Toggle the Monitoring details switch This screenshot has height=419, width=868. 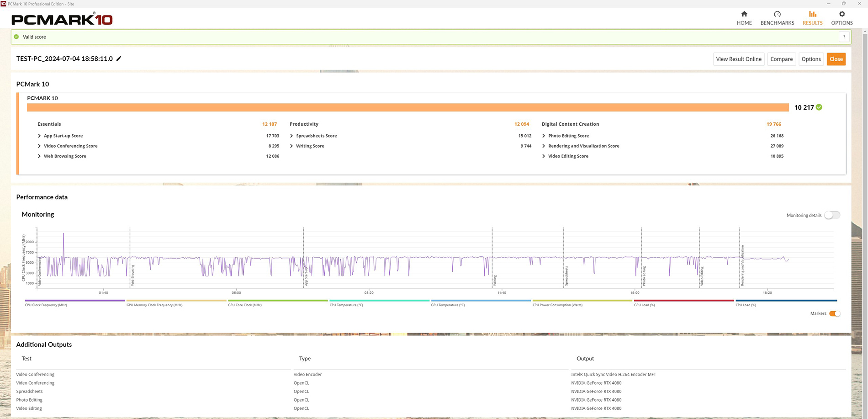[832, 215]
